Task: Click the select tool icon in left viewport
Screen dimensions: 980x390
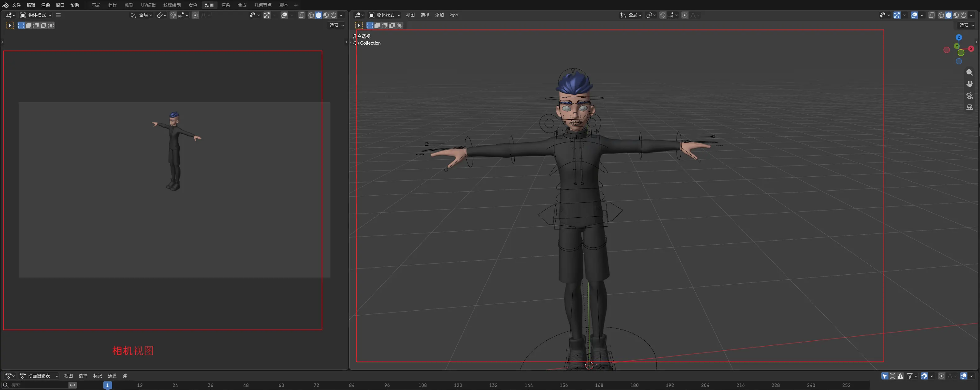Action: [10, 25]
